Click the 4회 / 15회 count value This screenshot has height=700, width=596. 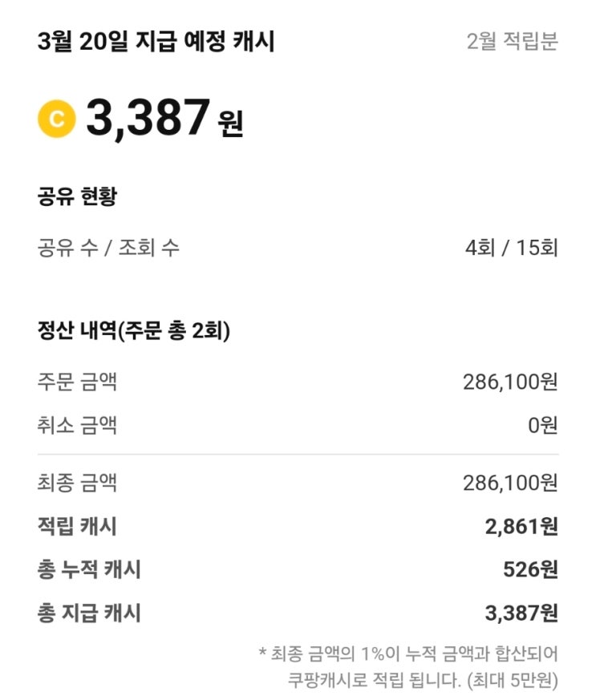pyautogui.click(x=511, y=248)
